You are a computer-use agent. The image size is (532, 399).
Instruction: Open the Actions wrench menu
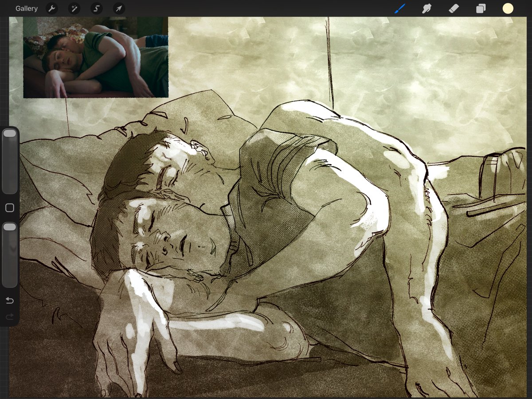pyautogui.click(x=52, y=8)
